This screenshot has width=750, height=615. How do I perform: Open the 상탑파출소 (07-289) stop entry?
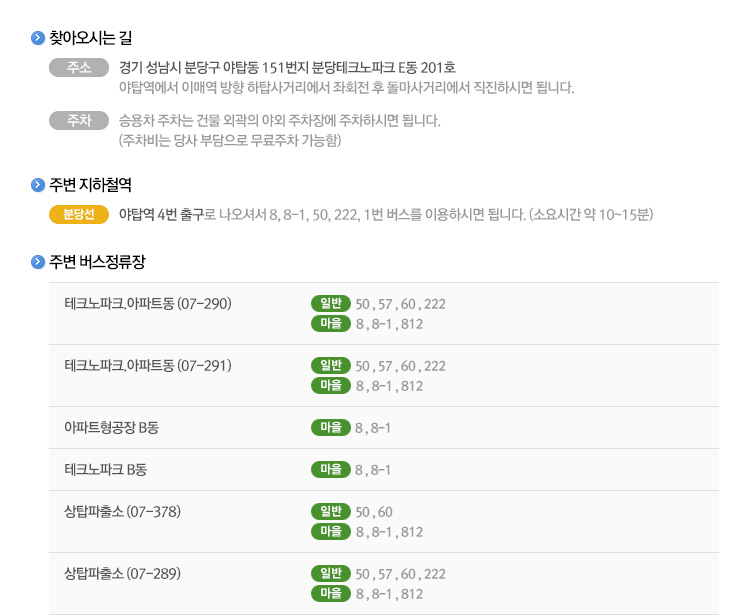[122, 574]
